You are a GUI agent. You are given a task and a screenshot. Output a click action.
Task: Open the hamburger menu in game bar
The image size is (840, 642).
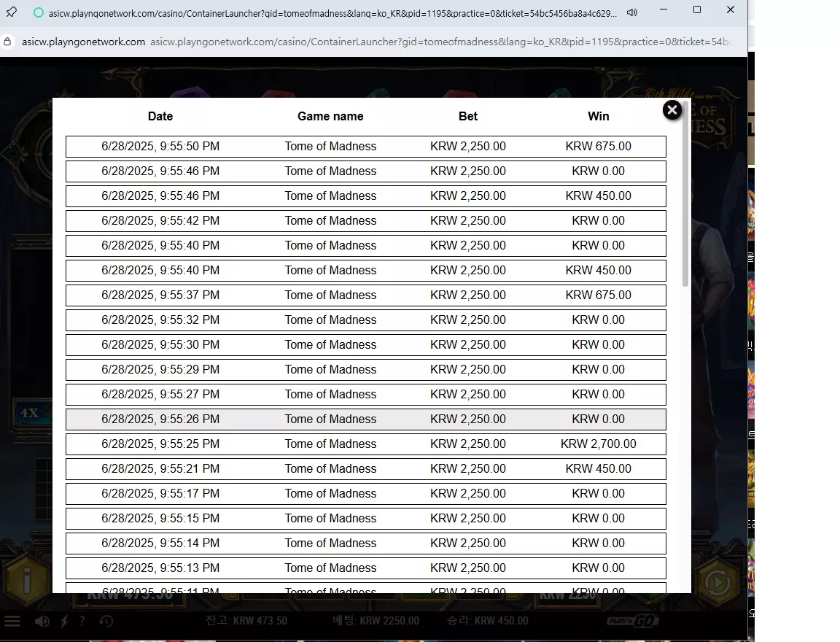[x=12, y=621]
